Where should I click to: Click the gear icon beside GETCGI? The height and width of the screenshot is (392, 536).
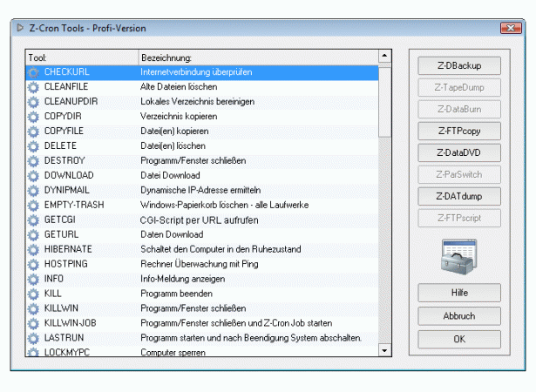click(33, 220)
